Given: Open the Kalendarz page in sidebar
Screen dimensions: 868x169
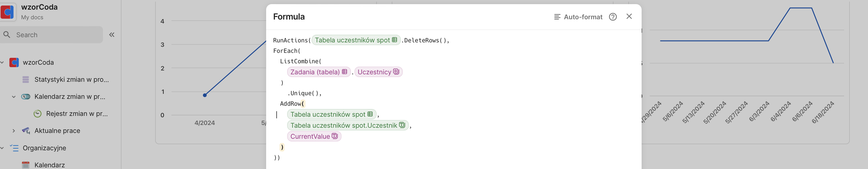Looking at the screenshot, I should point(49,165).
